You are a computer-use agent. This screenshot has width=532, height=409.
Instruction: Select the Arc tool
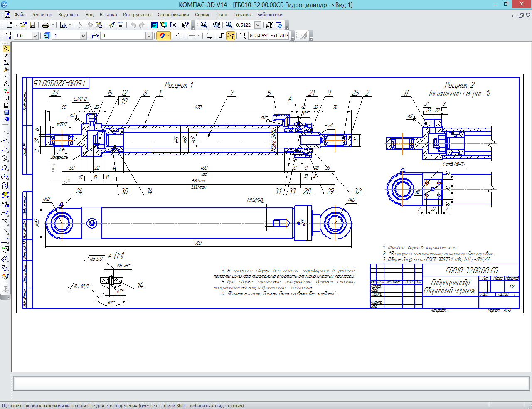point(5,168)
